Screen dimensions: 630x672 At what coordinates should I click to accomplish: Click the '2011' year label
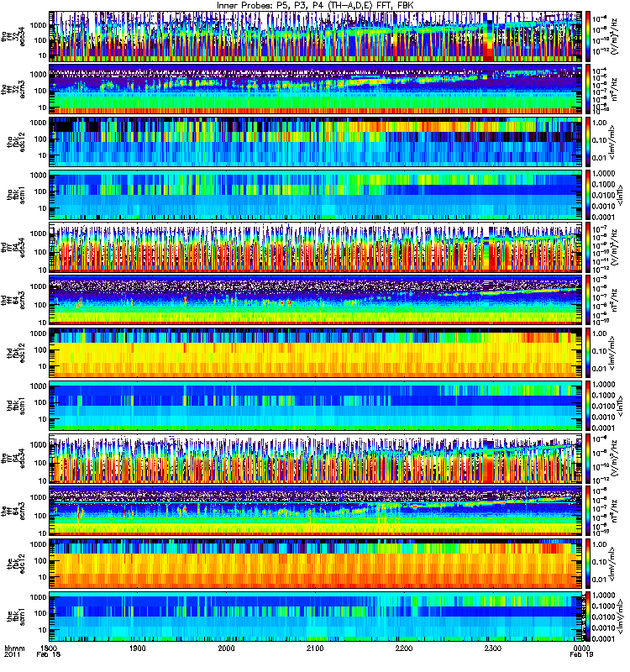pos(12,655)
